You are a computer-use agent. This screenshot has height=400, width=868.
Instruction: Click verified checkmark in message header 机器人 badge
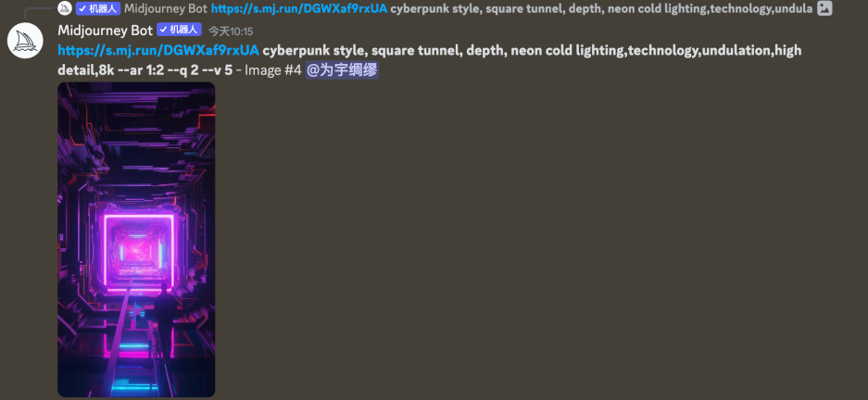(x=163, y=30)
